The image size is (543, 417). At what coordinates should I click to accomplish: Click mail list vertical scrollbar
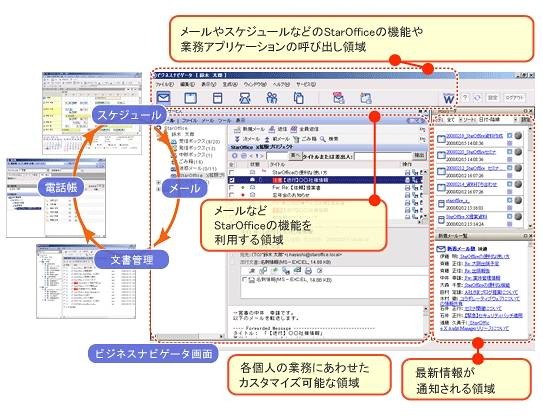click(425, 193)
